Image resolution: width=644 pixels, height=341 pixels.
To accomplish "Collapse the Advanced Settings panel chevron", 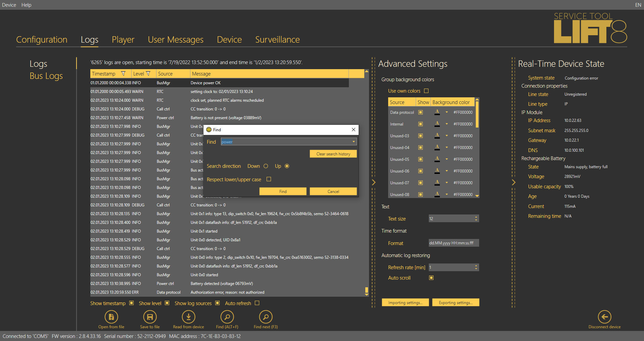I will [x=373, y=182].
